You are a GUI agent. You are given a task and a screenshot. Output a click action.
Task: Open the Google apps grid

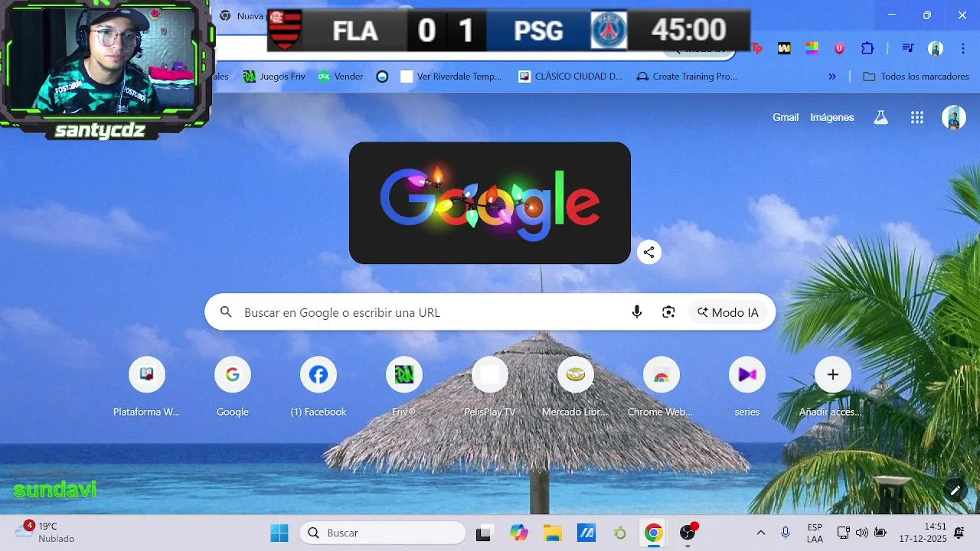[917, 117]
